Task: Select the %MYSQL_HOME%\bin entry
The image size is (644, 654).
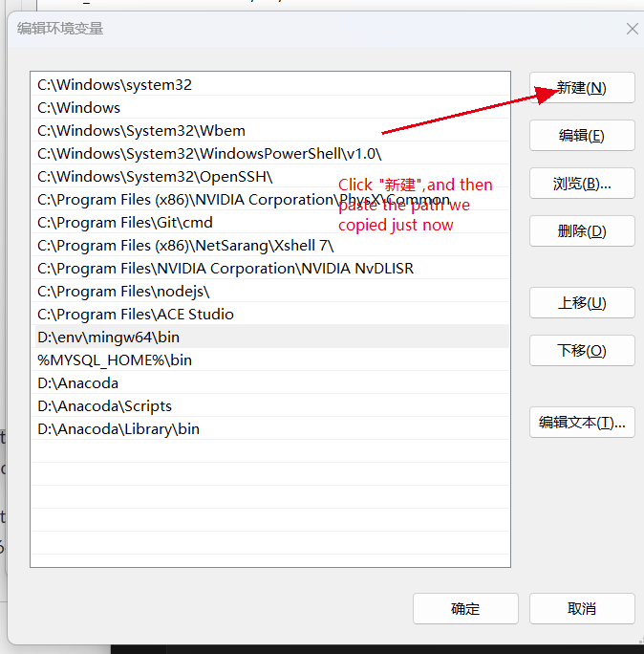Action: pyautogui.click(x=115, y=360)
